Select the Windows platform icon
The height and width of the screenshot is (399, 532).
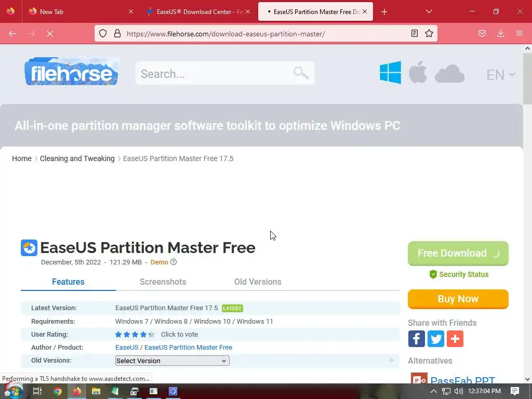point(390,72)
